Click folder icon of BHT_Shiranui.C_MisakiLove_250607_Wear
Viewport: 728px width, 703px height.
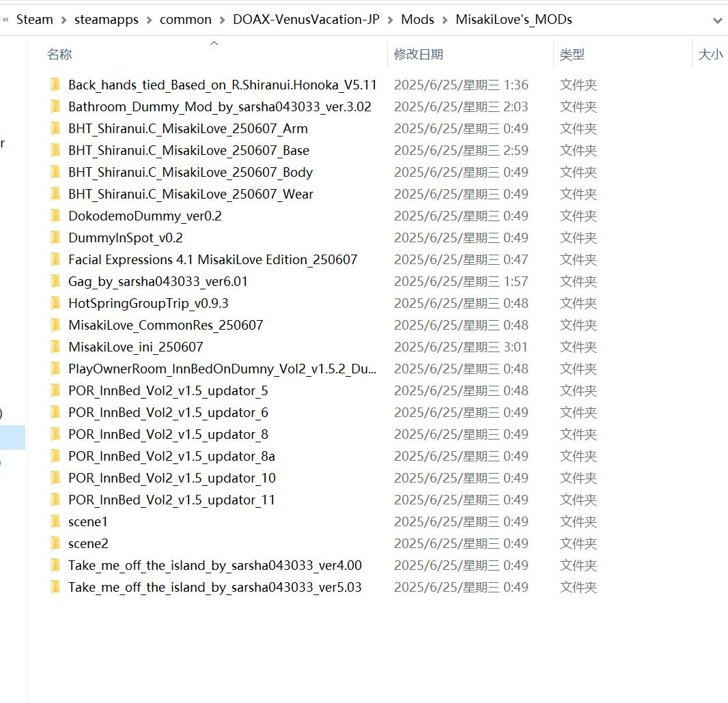55,194
